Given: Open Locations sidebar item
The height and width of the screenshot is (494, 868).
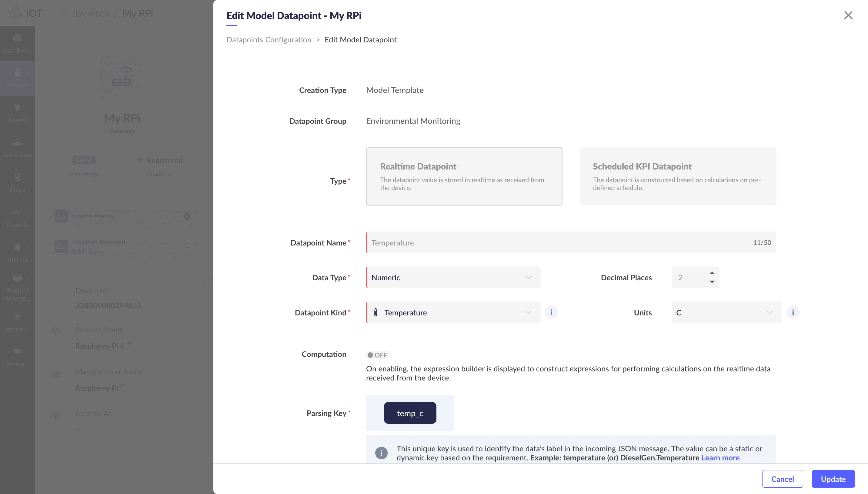Looking at the screenshot, I should [x=17, y=148].
